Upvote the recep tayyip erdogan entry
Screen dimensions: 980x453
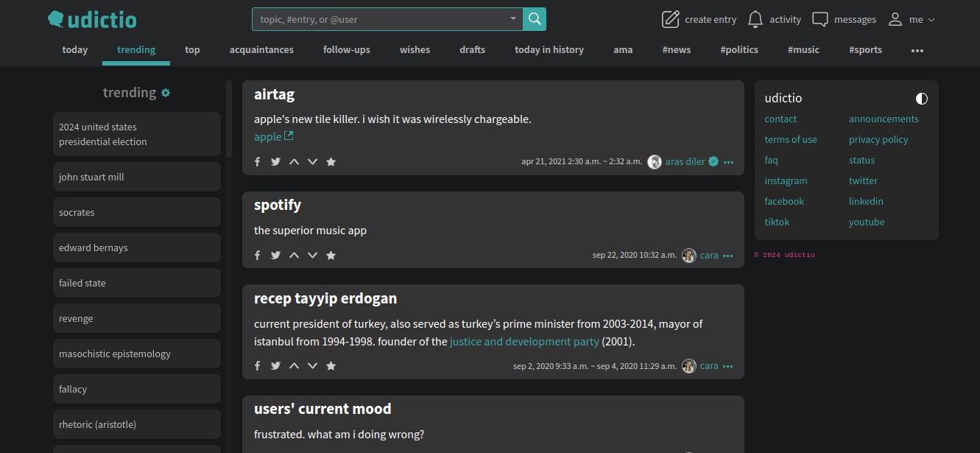pos(294,365)
